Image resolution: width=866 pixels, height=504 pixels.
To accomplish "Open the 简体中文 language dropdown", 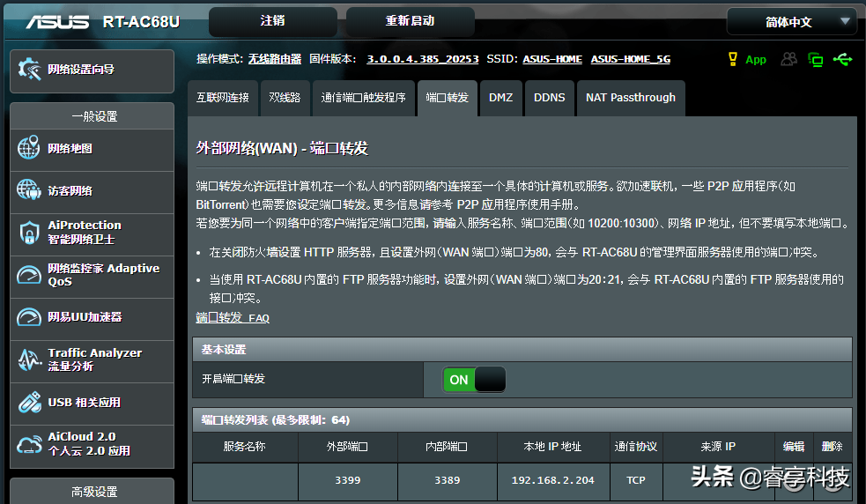I will [x=791, y=22].
